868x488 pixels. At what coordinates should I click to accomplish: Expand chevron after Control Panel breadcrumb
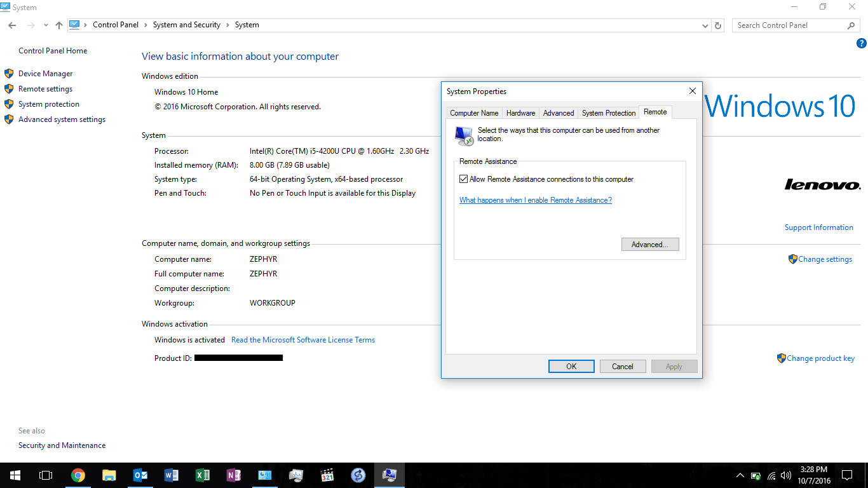coord(146,25)
